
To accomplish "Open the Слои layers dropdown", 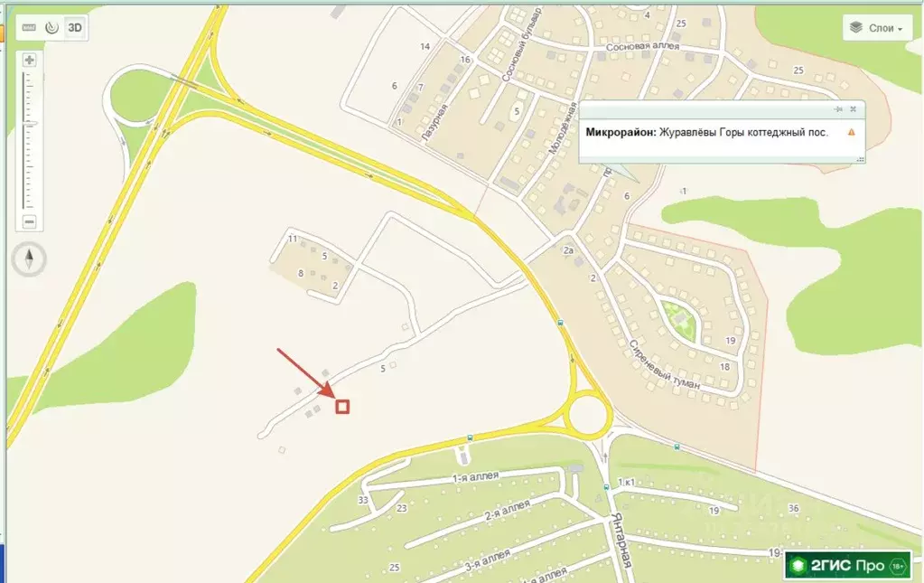I will (x=877, y=28).
